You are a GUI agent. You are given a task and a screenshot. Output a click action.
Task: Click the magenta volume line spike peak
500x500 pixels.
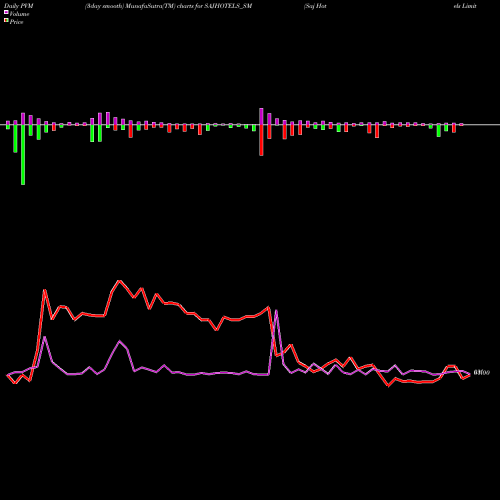point(276,311)
